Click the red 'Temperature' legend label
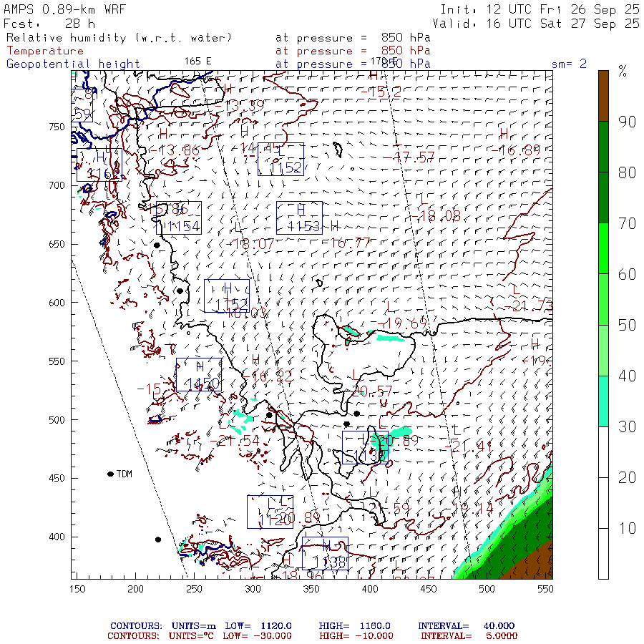 coord(45,51)
